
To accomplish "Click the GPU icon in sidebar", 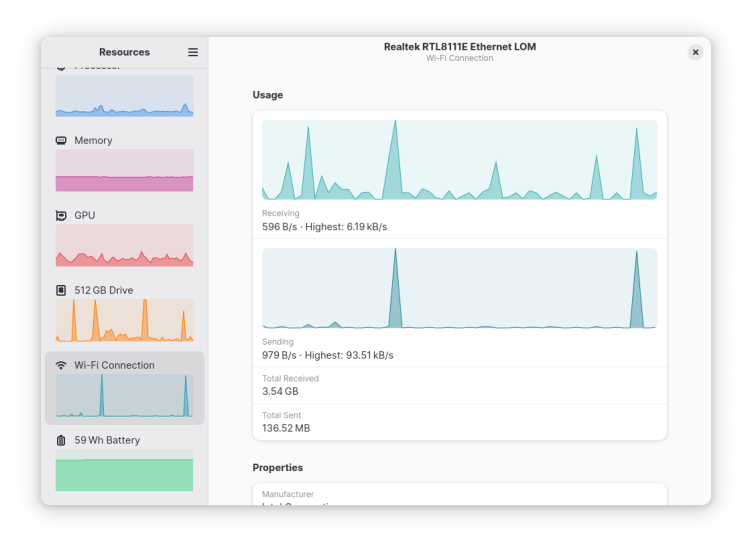I will point(61,216).
